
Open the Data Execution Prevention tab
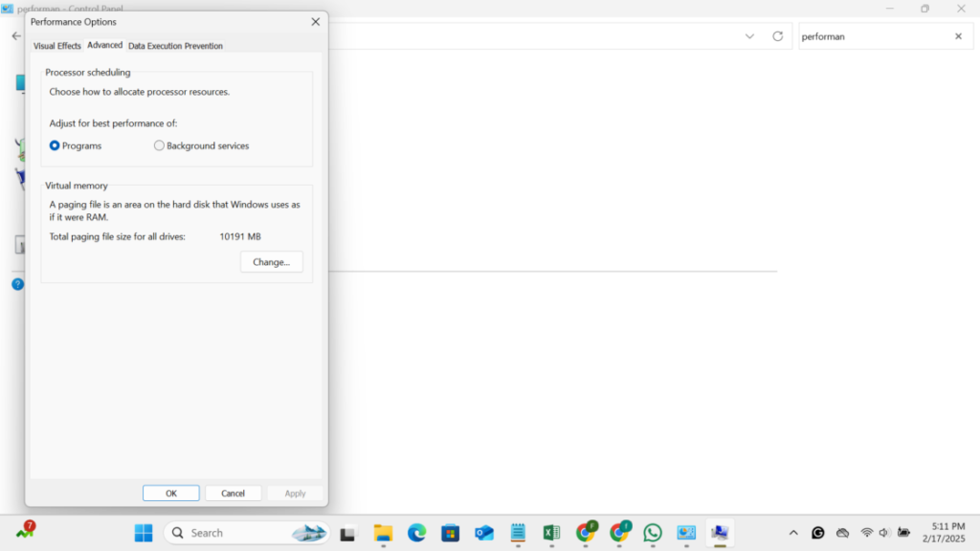pos(175,45)
